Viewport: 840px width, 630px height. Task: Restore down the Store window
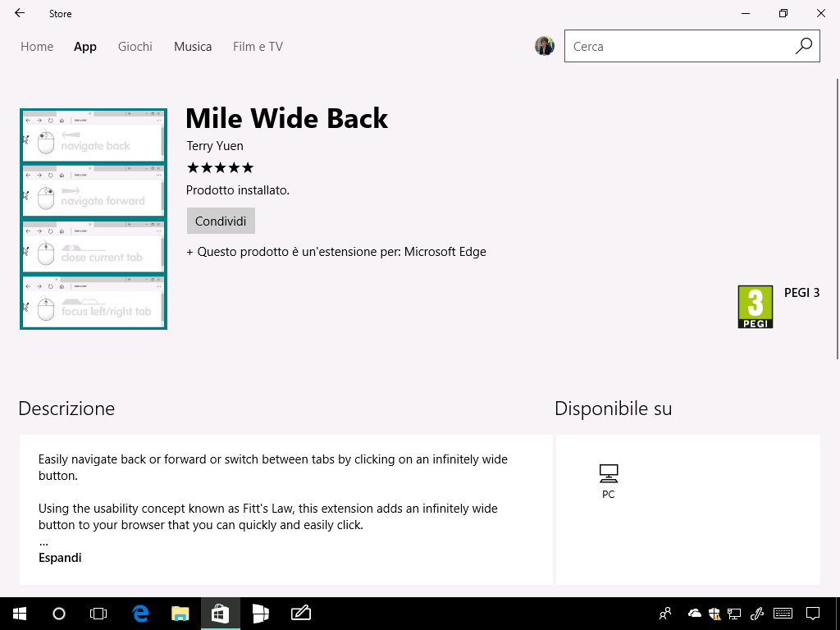783,13
